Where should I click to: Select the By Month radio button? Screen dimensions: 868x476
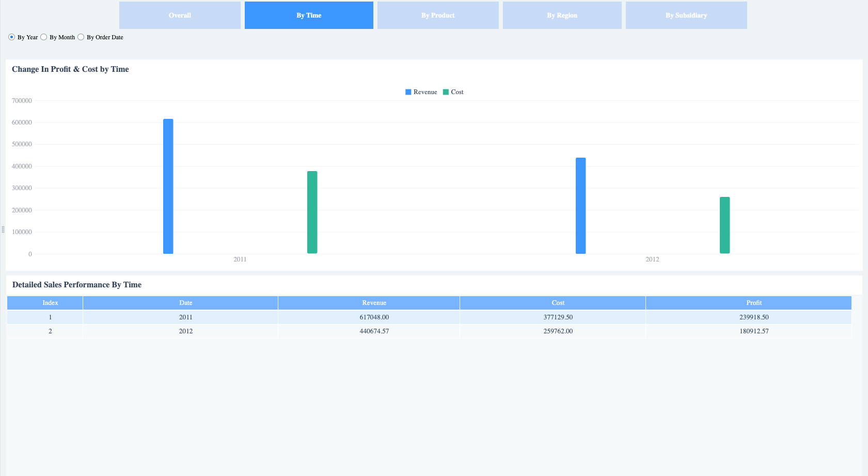44,37
